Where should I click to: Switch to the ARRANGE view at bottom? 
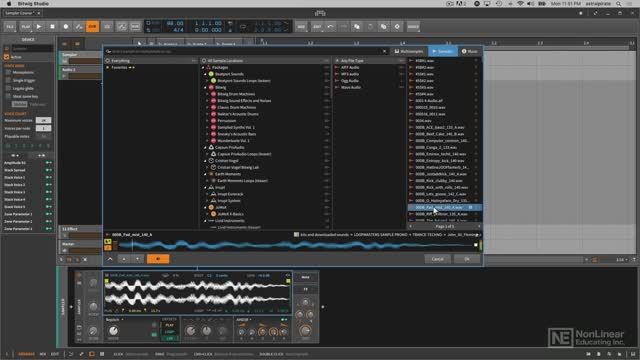(26, 354)
